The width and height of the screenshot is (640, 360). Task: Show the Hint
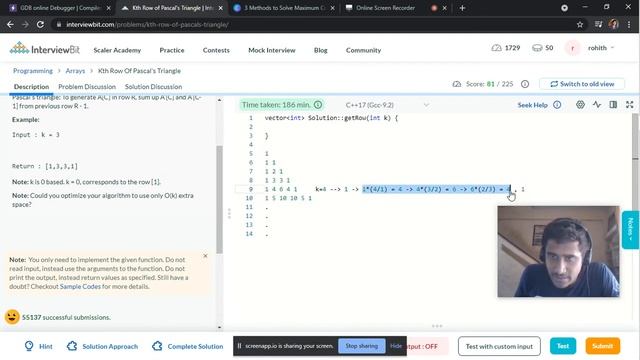[x=39, y=346]
